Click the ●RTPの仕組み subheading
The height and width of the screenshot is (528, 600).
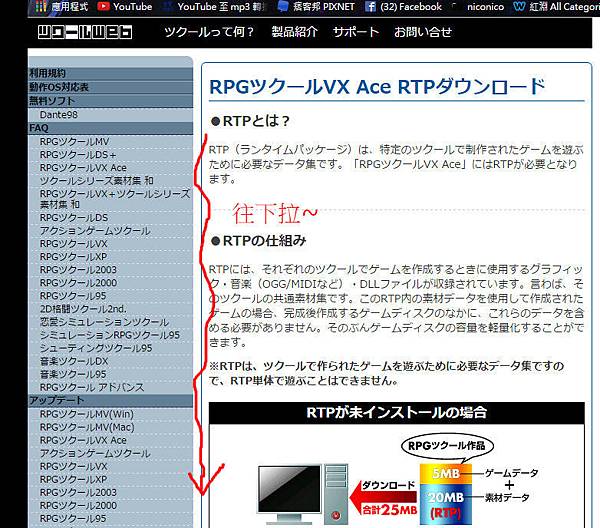pos(259,241)
